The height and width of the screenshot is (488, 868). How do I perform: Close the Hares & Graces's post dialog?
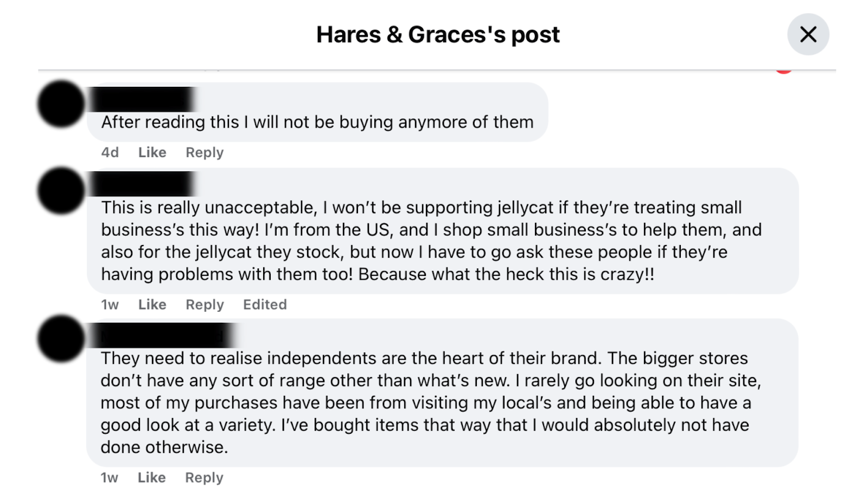(808, 35)
